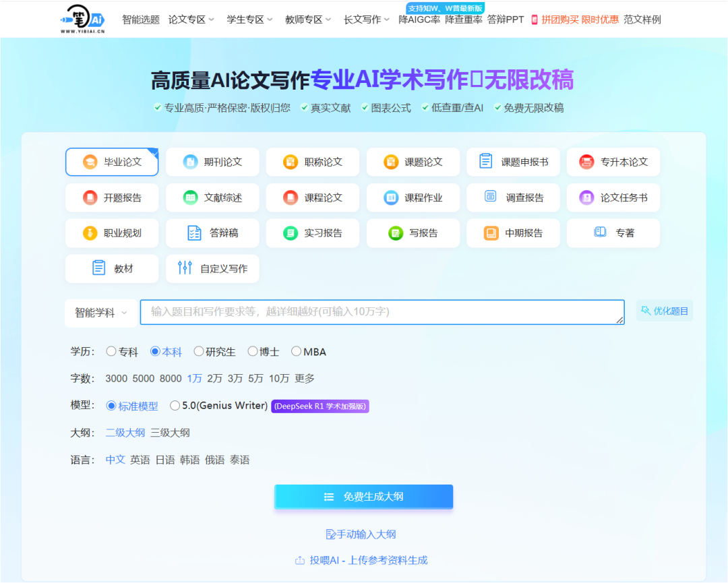This screenshot has height=583, width=728.
Task: Click the 免费生成大纲 button
Action: tap(363, 496)
